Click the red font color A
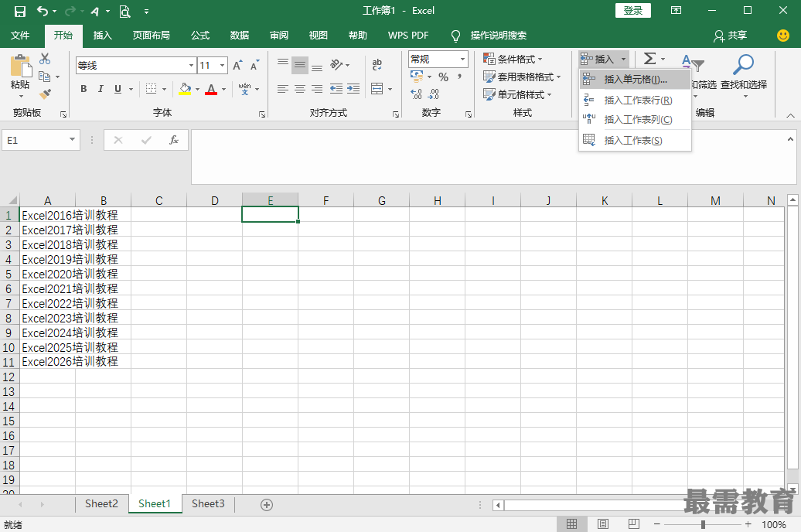This screenshot has width=801, height=532. pyautogui.click(x=211, y=90)
